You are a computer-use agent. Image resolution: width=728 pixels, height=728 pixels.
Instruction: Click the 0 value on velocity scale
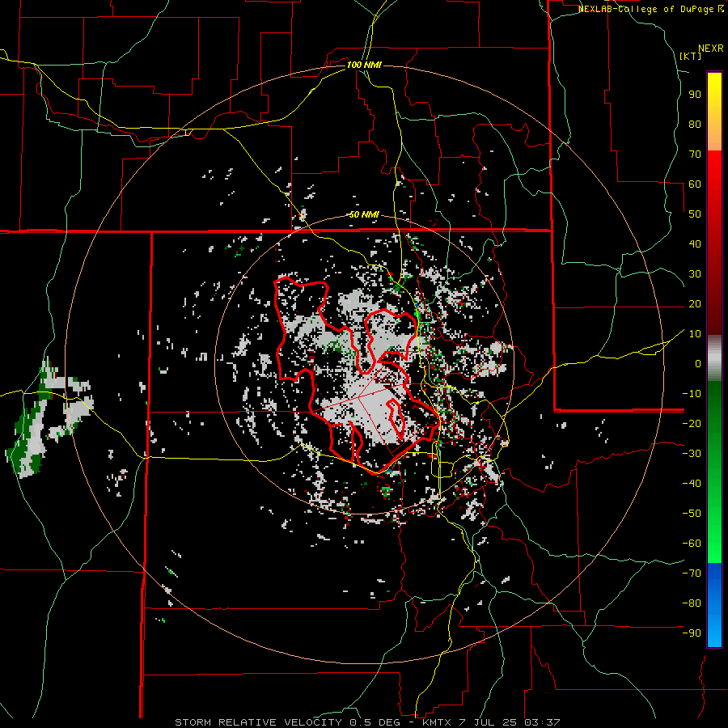(x=698, y=364)
